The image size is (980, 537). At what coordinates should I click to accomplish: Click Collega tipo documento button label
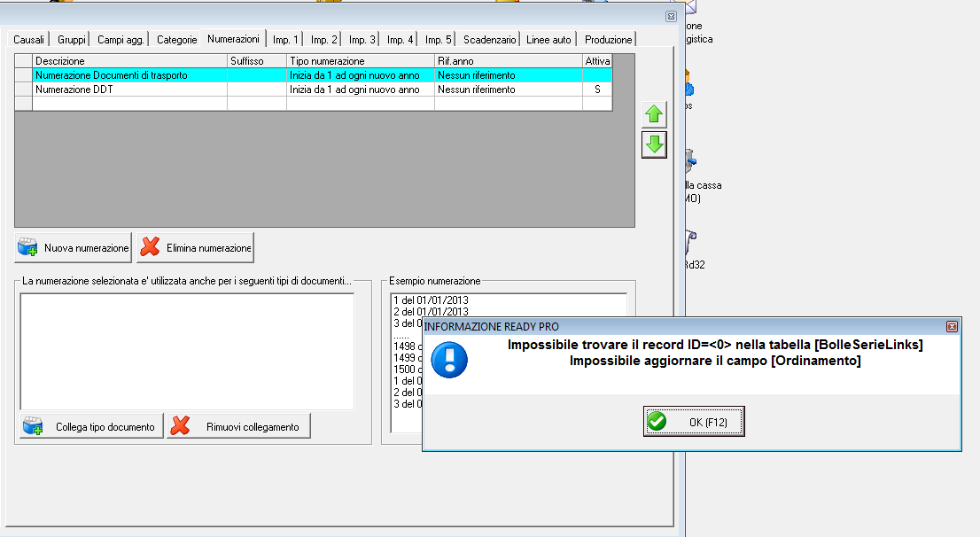[x=105, y=427]
